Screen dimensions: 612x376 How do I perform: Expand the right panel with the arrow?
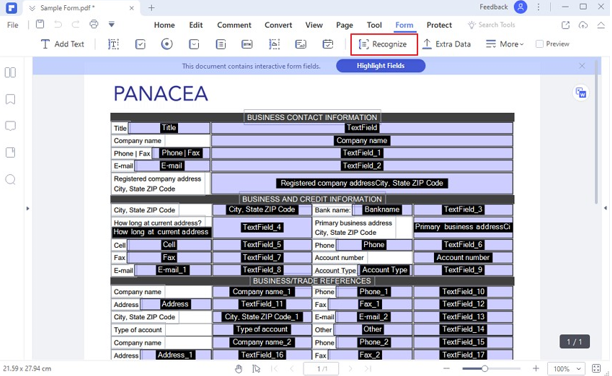tap(605, 208)
